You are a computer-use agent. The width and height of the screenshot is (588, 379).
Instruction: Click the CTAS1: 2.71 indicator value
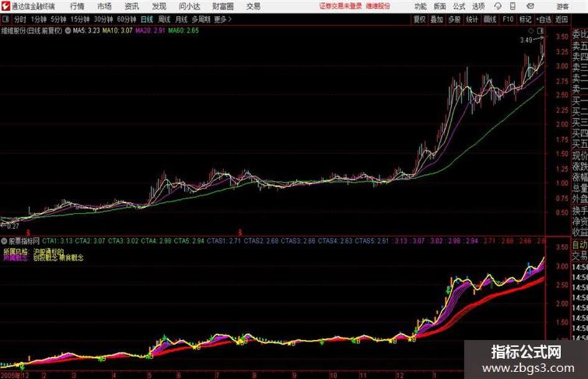[x=224, y=241]
